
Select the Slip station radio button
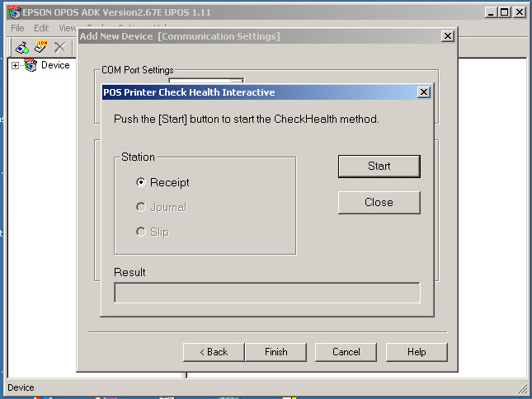pyautogui.click(x=141, y=232)
